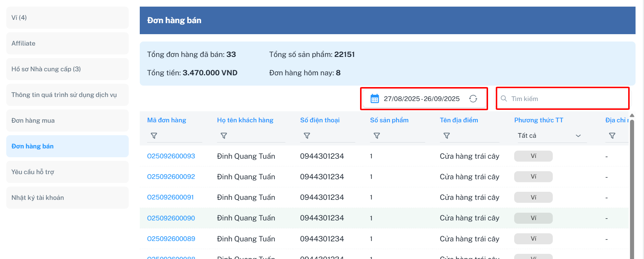Open the date range picker 27/08/2025-26/09/2025
Screen dimensions: 644x259
click(x=421, y=99)
